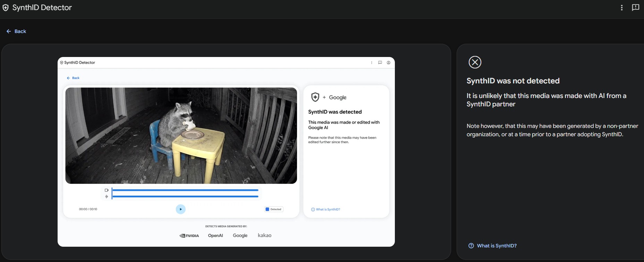Click the raccoon video frame
644x262 pixels.
coord(181,136)
